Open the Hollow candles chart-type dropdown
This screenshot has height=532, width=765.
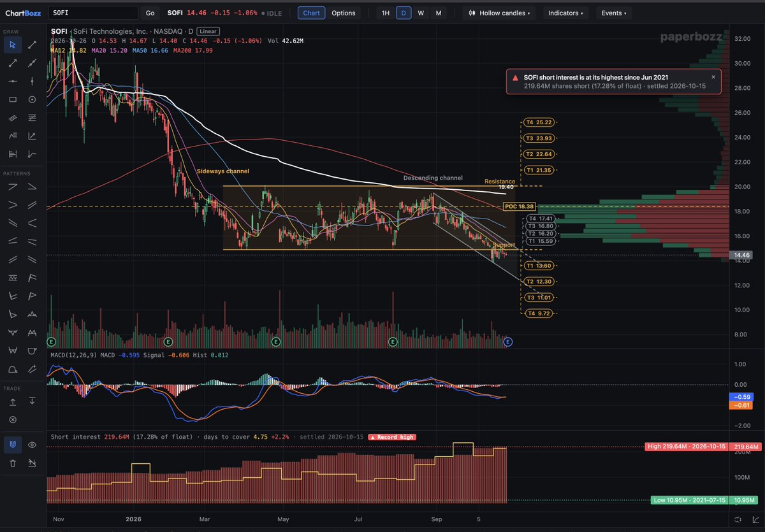click(500, 13)
